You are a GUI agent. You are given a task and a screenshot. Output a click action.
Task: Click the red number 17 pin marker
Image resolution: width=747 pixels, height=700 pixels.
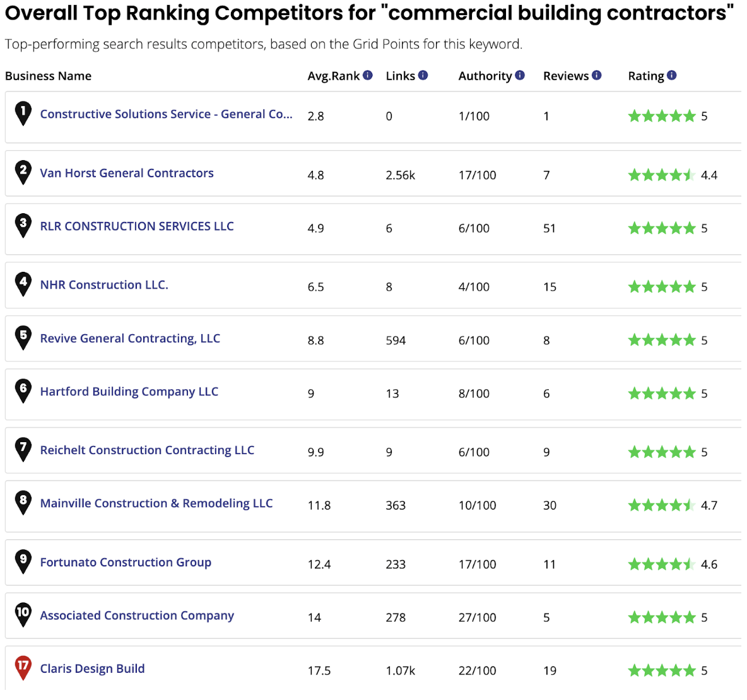[x=23, y=667]
